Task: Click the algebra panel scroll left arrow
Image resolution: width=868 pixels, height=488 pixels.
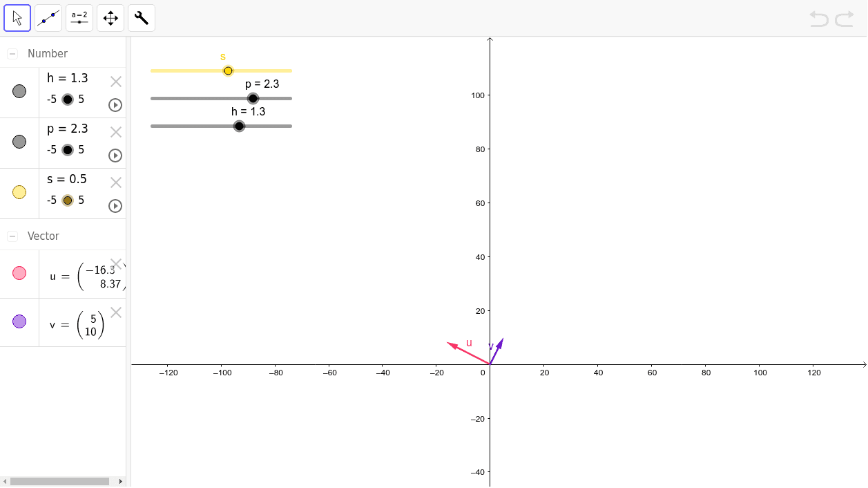Action: (6, 481)
